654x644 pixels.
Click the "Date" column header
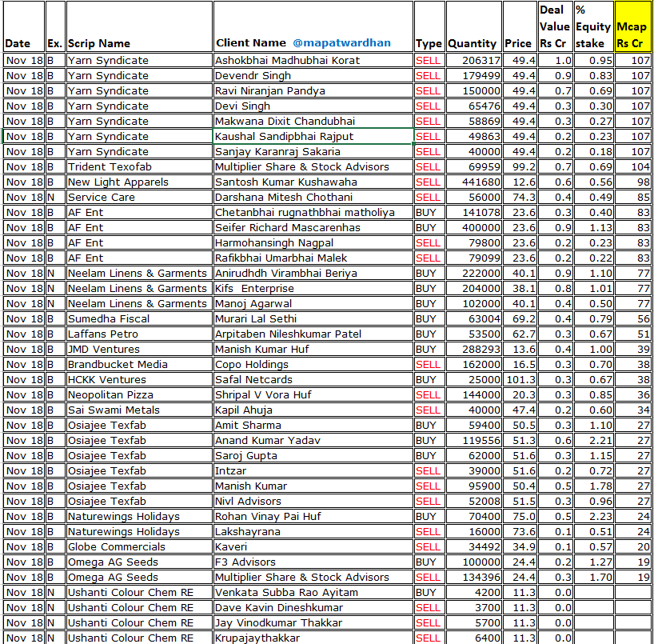(x=24, y=26)
